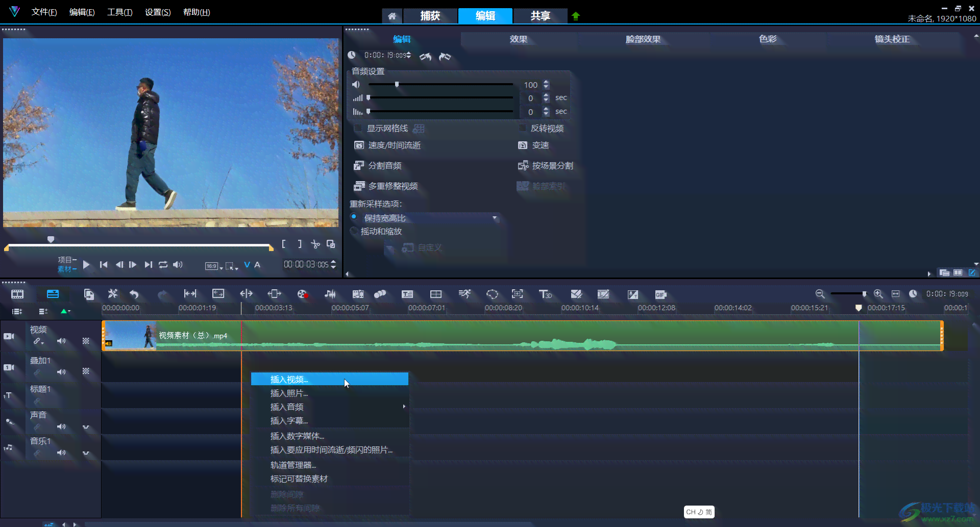The width and height of the screenshot is (980, 527).
Task: Open the pan and zoom icon
Action: click(518, 294)
